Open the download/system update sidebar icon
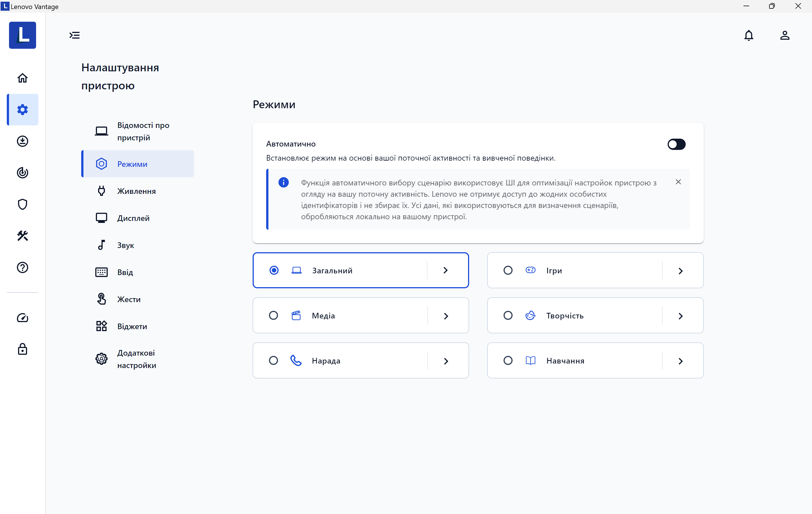Viewport: 812px width, 514px height. [22, 141]
